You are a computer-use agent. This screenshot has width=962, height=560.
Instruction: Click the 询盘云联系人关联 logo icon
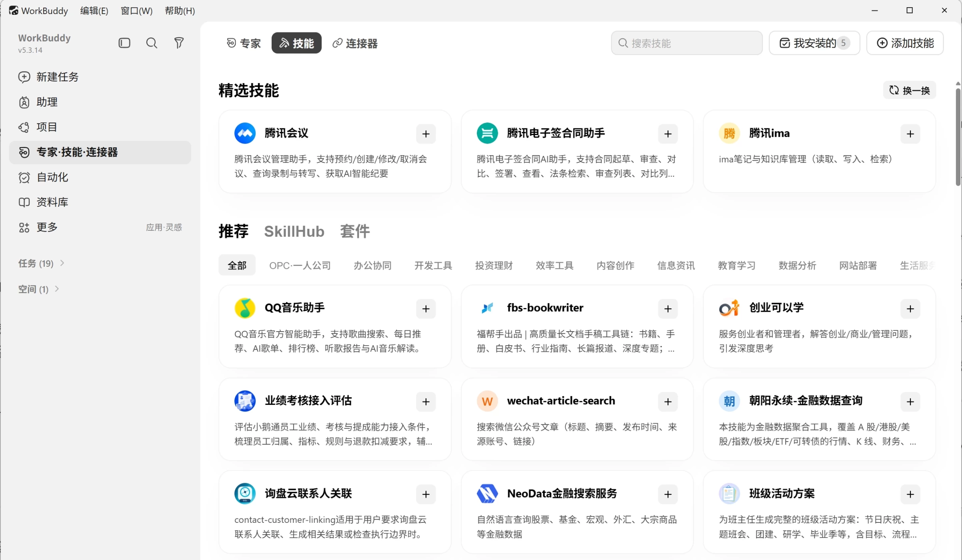pyautogui.click(x=245, y=494)
